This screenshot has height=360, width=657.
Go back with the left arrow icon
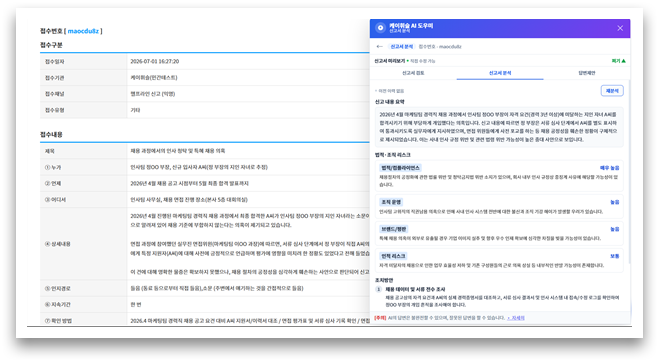tap(379, 47)
